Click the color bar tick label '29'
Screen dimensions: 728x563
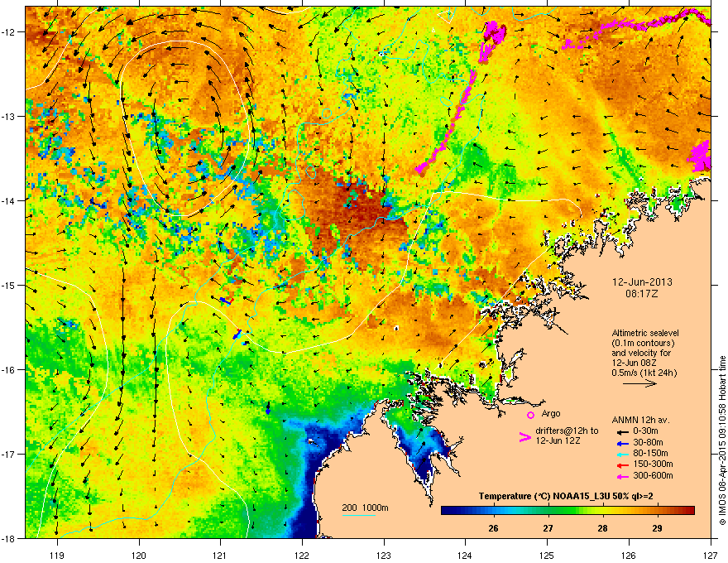click(x=657, y=528)
